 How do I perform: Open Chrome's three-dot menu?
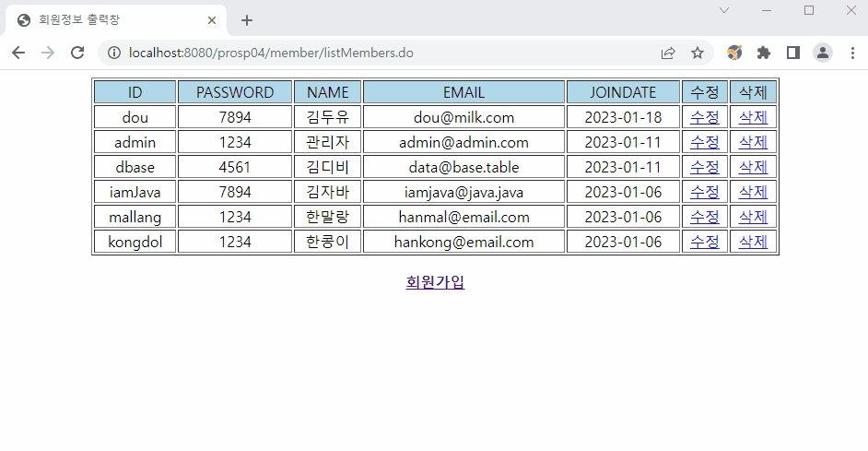pyautogui.click(x=852, y=53)
